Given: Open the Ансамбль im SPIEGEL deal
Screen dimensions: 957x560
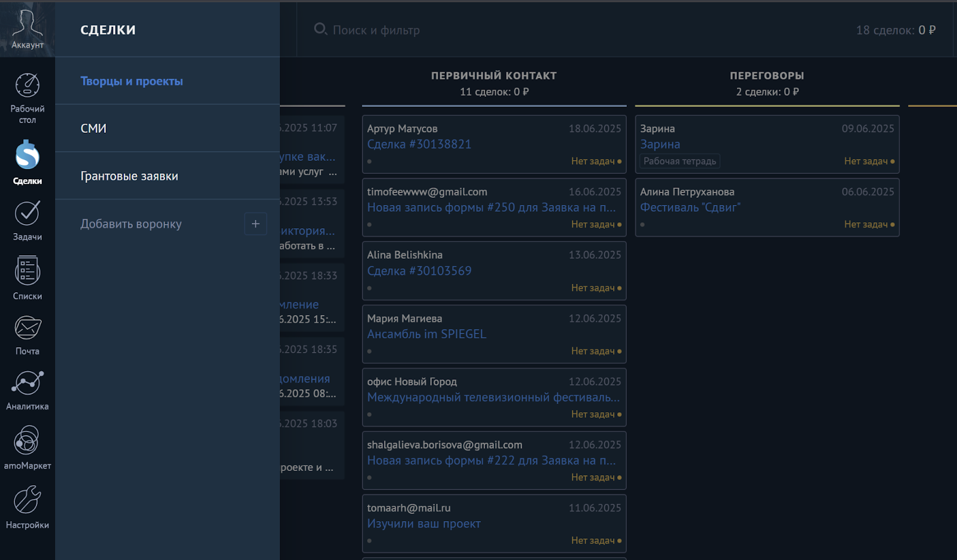Looking at the screenshot, I should pyautogui.click(x=426, y=334).
